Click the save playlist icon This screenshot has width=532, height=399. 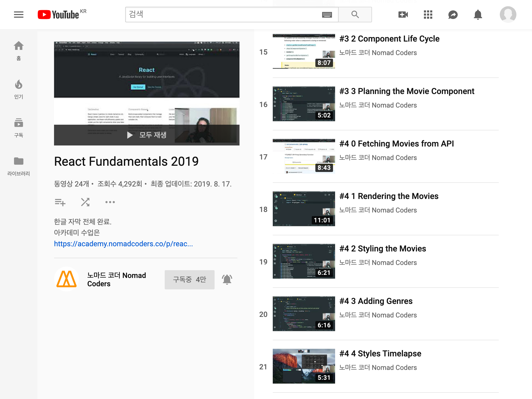60,202
